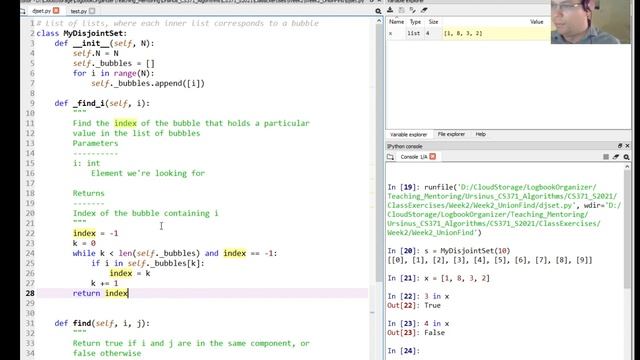Viewport: 640px width, 360px height.
Task: Close the IPython console pane
Action: [x=627, y=146]
